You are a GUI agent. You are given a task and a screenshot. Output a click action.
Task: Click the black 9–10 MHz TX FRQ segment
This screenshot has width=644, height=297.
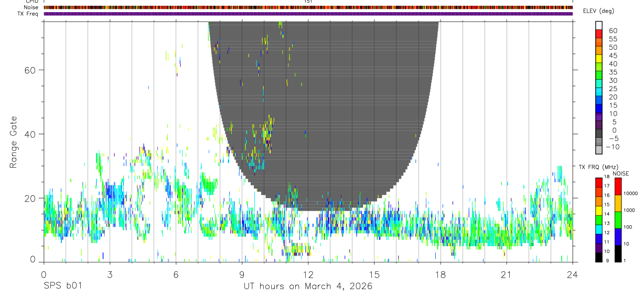coord(599,257)
